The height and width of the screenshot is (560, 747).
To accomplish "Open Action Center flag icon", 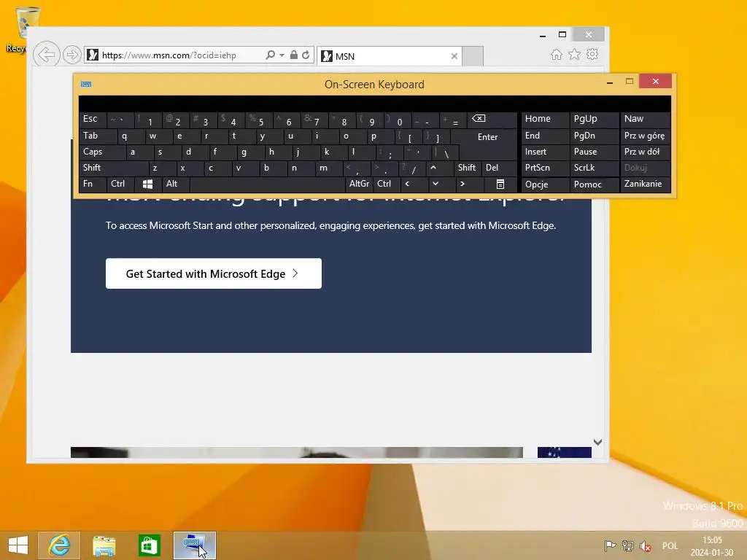I will pyautogui.click(x=610, y=545).
